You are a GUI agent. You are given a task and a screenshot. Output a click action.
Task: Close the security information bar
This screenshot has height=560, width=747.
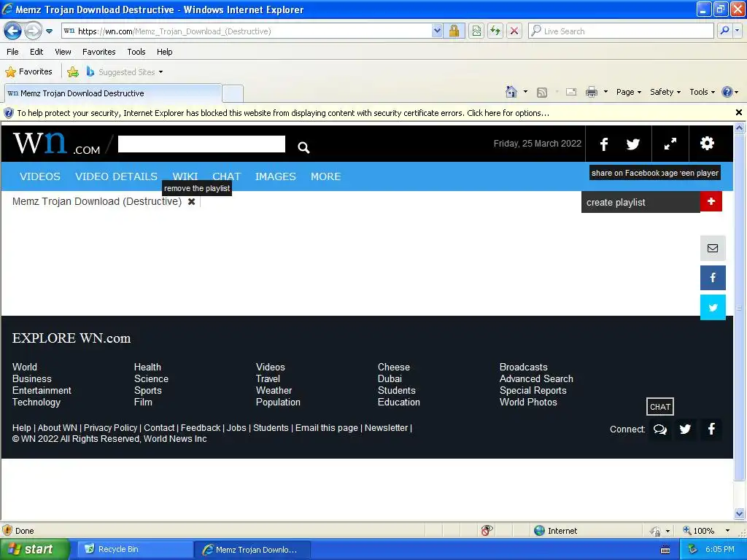tap(739, 112)
